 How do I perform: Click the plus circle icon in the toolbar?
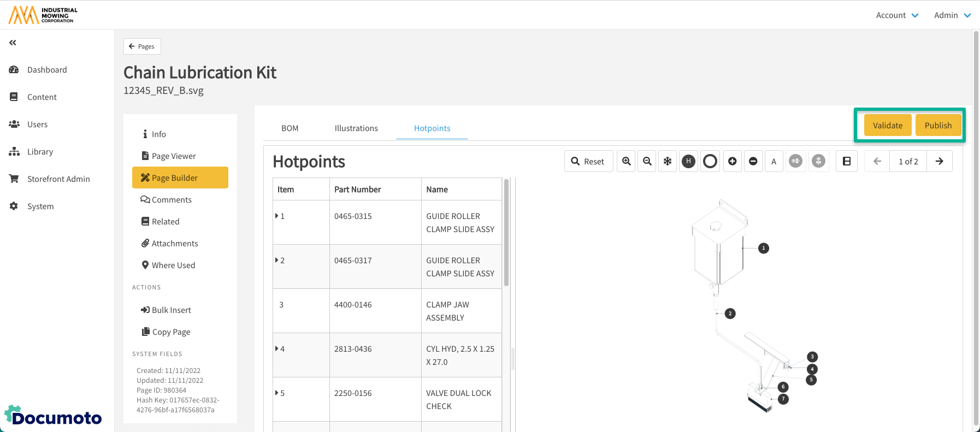coord(733,161)
